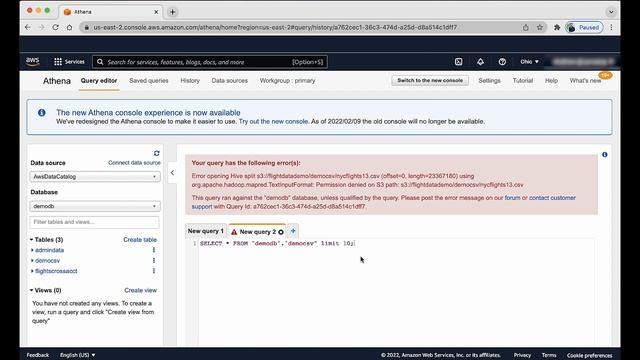Image resolution: width=640 pixels, height=360 pixels.
Task: Open the Help link
Action: 551,80
